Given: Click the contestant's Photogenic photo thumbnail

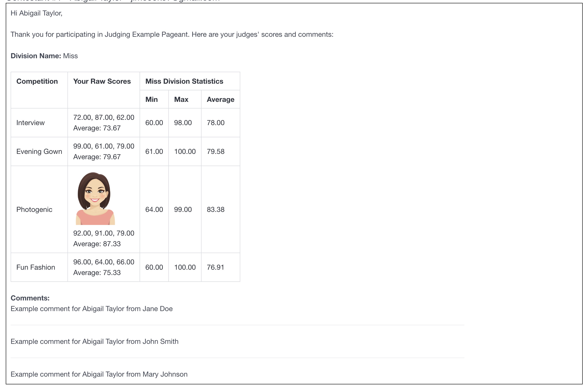Looking at the screenshot, I should point(95,198).
